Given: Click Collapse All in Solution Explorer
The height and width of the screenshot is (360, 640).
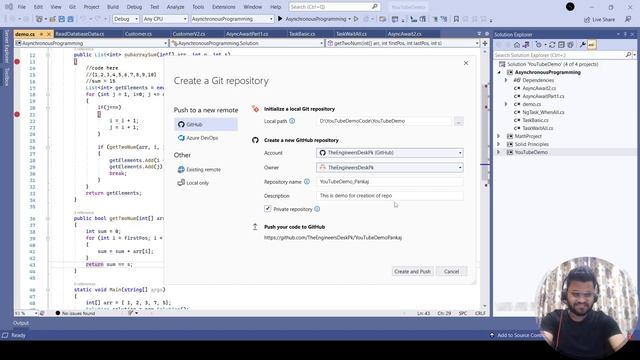Looking at the screenshot, I should [x=561, y=45].
